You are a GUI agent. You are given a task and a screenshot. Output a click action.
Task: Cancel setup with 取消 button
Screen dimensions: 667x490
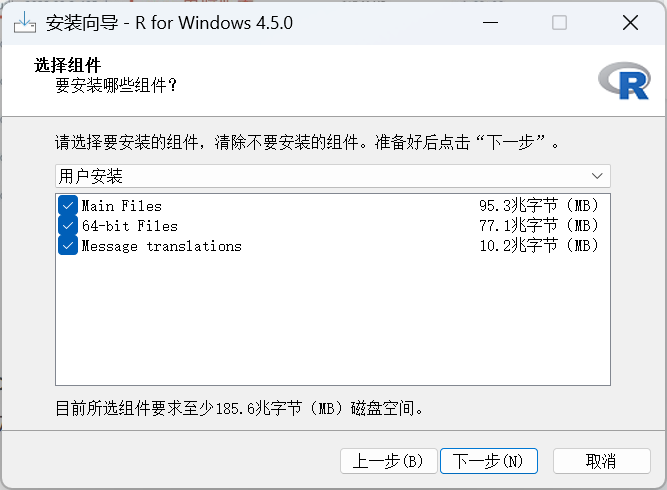601,461
